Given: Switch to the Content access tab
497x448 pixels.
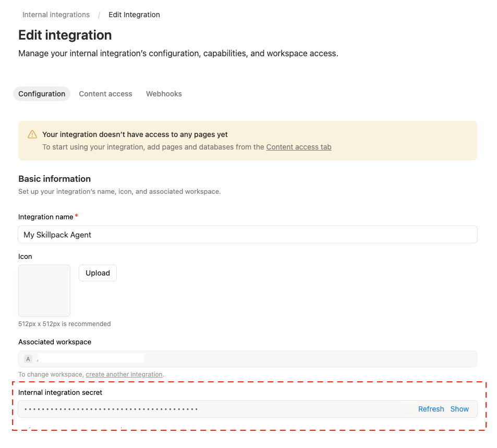Looking at the screenshot, I should 105,94.
